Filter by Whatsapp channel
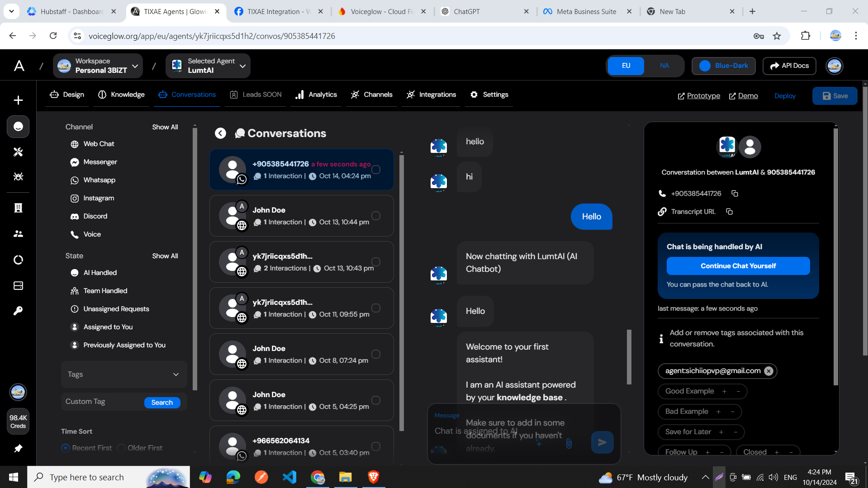This screenshot has width=868, height=488. tap(93, 180)
